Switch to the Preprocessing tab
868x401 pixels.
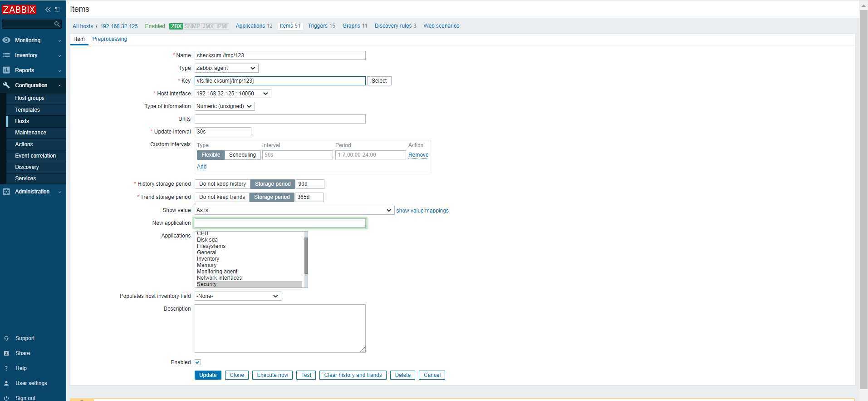(109, 39)
